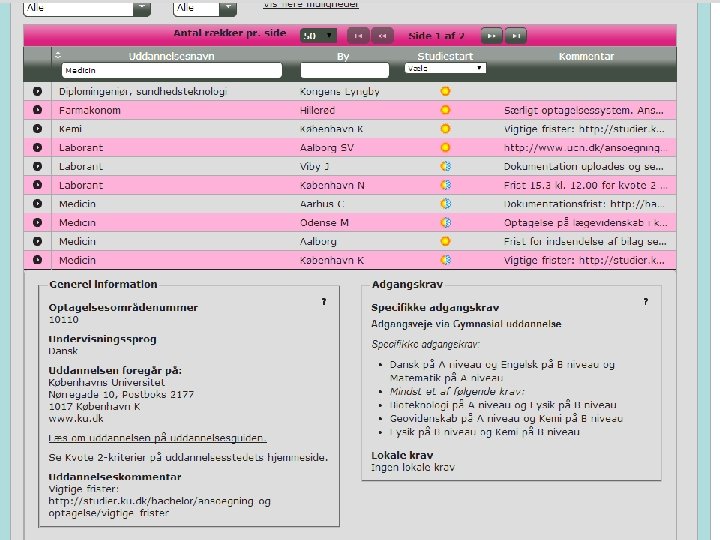The width and height of the screenshot is (720, 540).
Task: Click the Frist 15.3 kl. 12.00 comment
Action: pos(585,186)
